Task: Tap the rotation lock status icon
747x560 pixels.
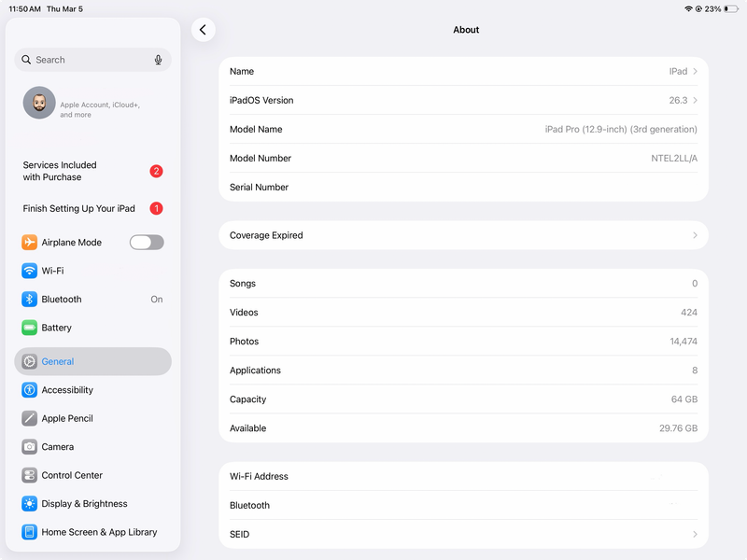Action: [698, 8]
